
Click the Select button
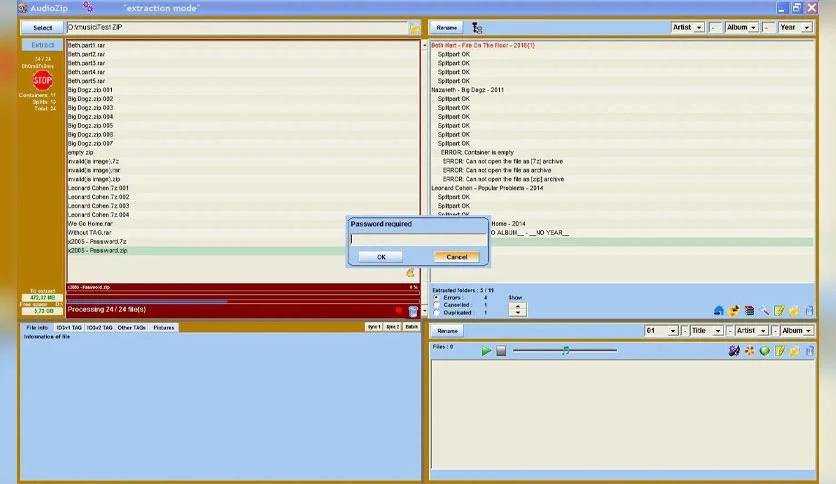[42, 28]
